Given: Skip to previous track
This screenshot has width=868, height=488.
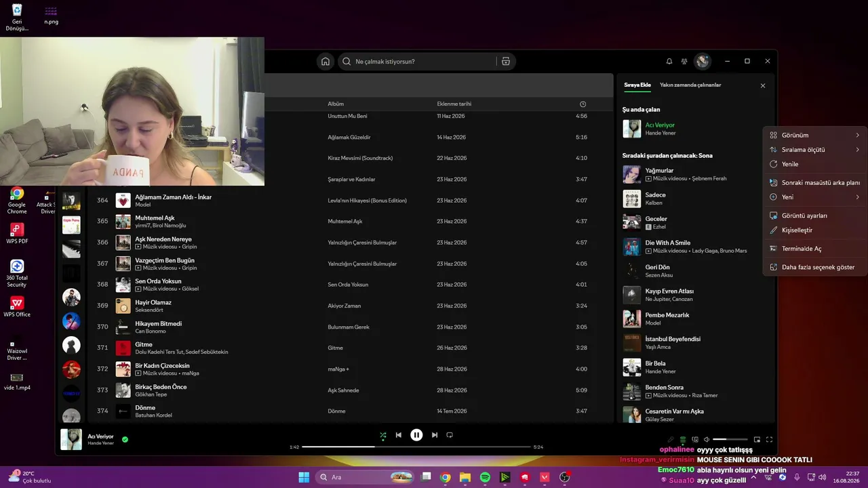Looking at the screenshot, I should pyautogui.click(x=399, y=435).
